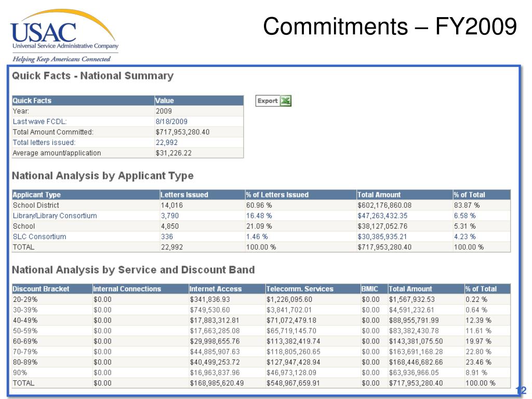The image size is (532, 399).
Task: Click National Analysis by Service and Discount Band heading
Action: point(133,270)
